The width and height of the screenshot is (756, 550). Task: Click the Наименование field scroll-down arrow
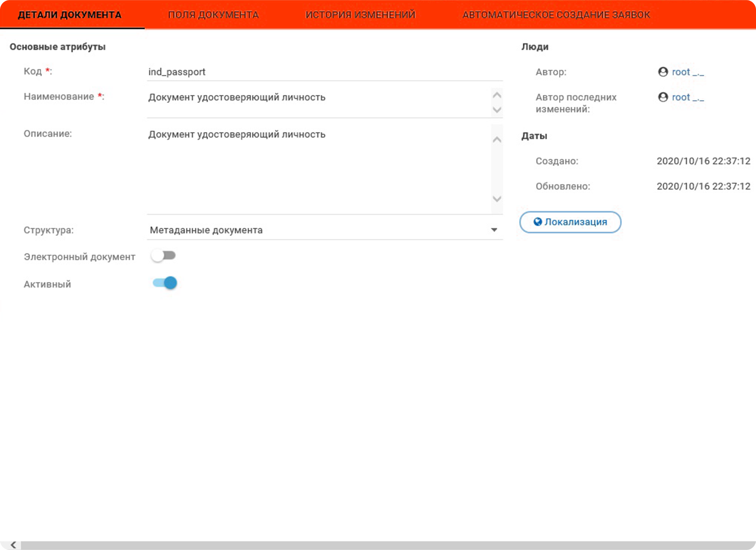point(497,110)
